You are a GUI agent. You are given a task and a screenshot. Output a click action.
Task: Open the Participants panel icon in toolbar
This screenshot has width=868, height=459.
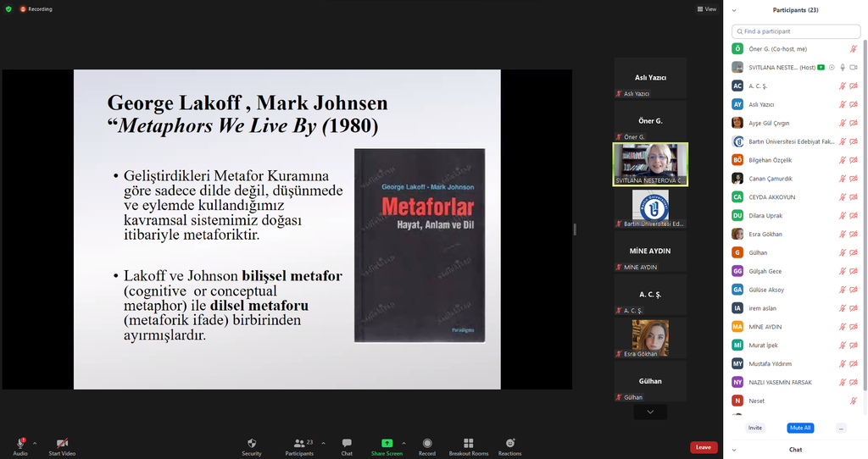299,443
